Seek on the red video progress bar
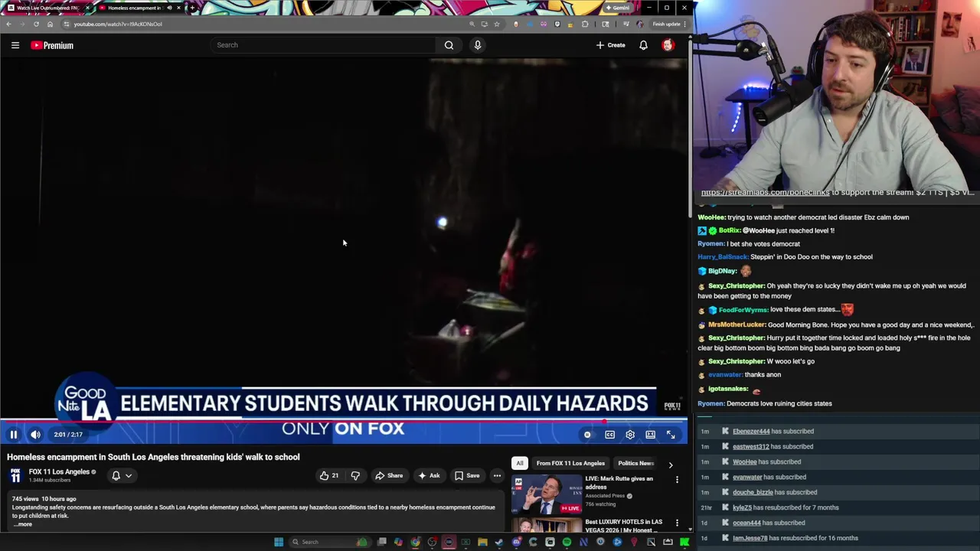This screenshot has height=551, width=980. click(x=343, y=421)
